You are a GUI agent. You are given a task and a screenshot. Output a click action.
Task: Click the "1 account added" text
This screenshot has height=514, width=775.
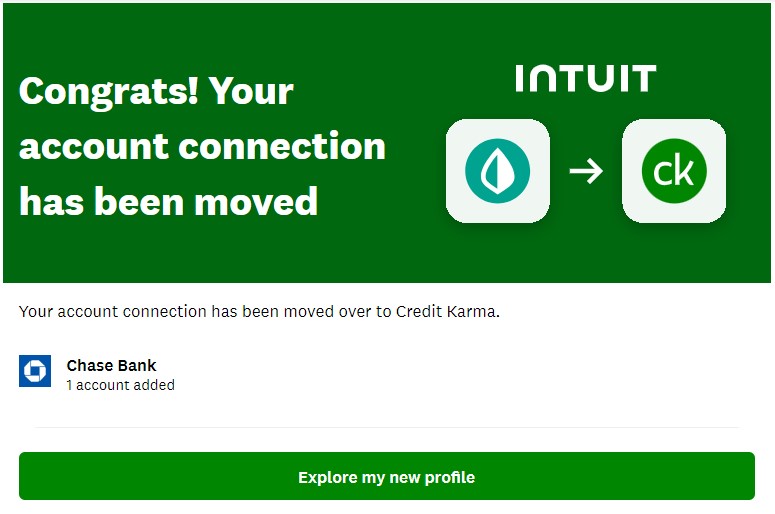click(120, 385)
